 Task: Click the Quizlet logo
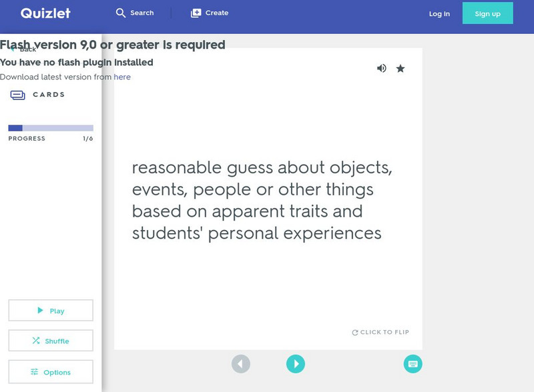[45, 13]
